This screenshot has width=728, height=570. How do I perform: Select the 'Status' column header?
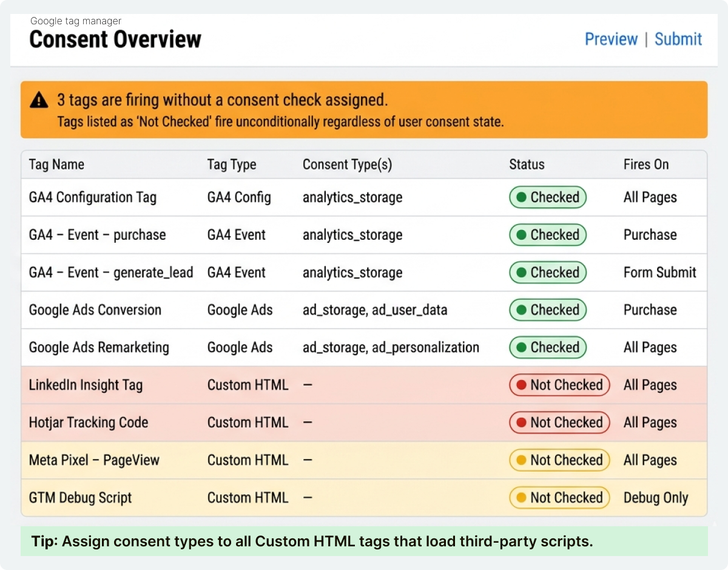click(527, 165)
